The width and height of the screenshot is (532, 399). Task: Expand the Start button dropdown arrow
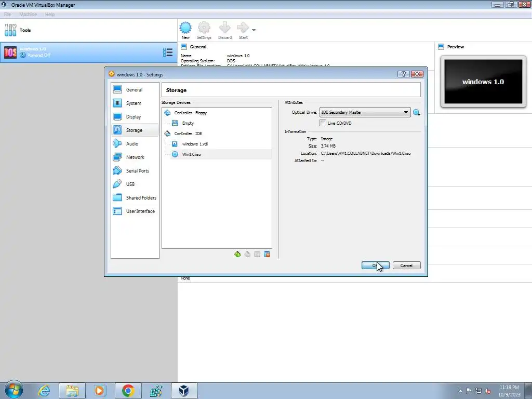pyautogui.click(x=254, y=30)
